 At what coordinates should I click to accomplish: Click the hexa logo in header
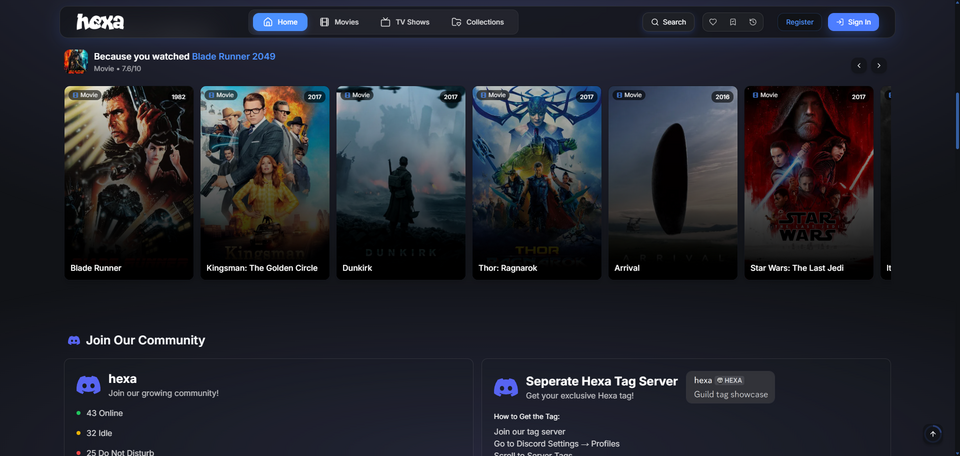pyautogui.click(x=100, y=22)
